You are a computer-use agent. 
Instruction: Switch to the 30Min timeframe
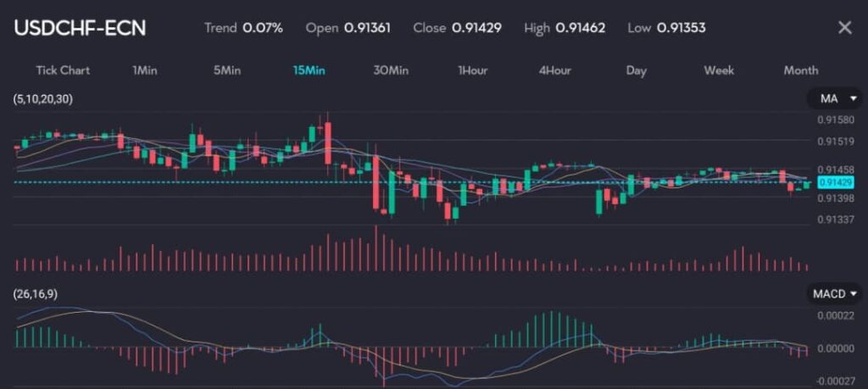pyautogui.click(x=391, y=70)
